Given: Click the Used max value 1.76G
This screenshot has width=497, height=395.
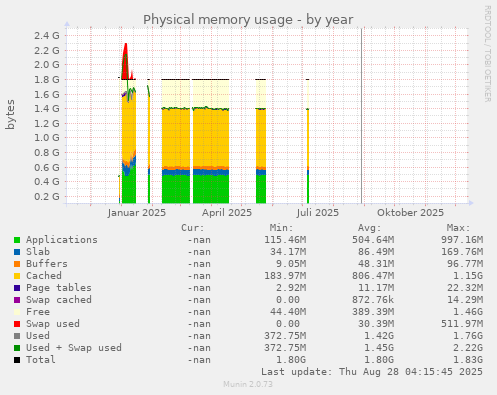Looking at the screenshot, I should 468,336.
